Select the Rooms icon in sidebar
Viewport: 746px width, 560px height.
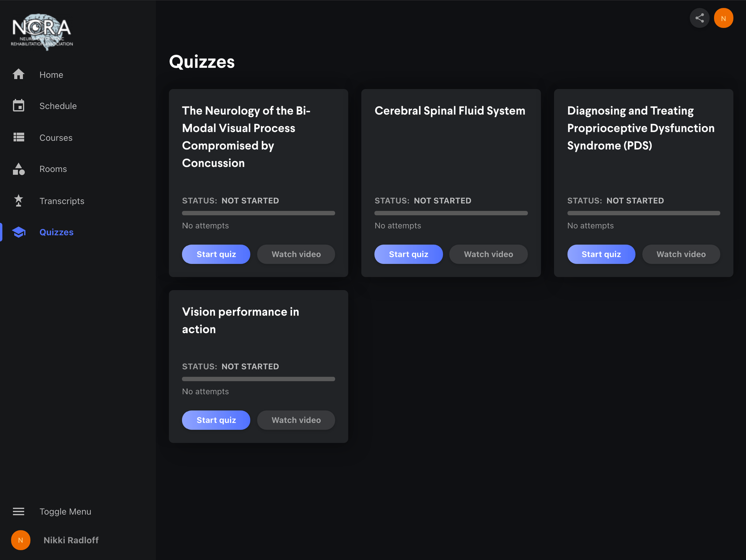click(x=19, y=169)
